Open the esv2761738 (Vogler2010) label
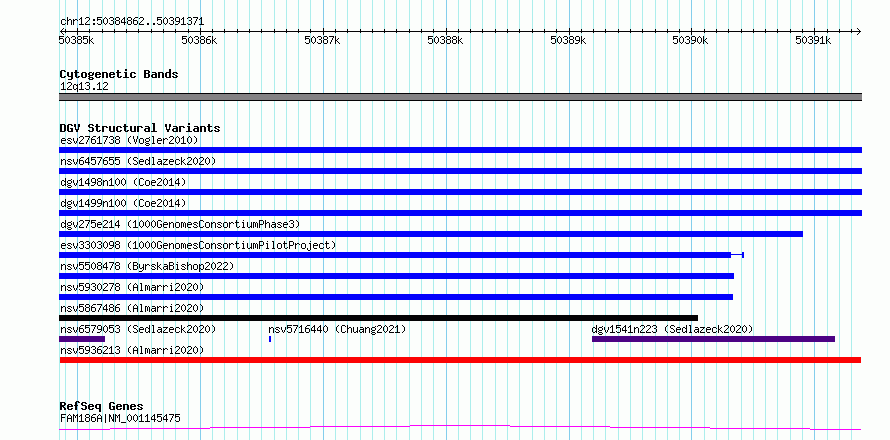890x440 pixels. (x=129, y=140)
